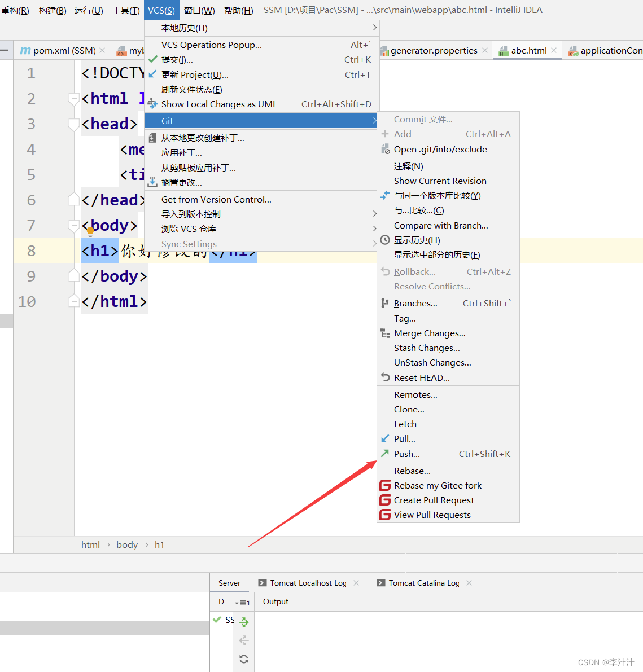Select Fetch in the Git submenu
This screenshot has height=672, width=643.
coord(448,424)
